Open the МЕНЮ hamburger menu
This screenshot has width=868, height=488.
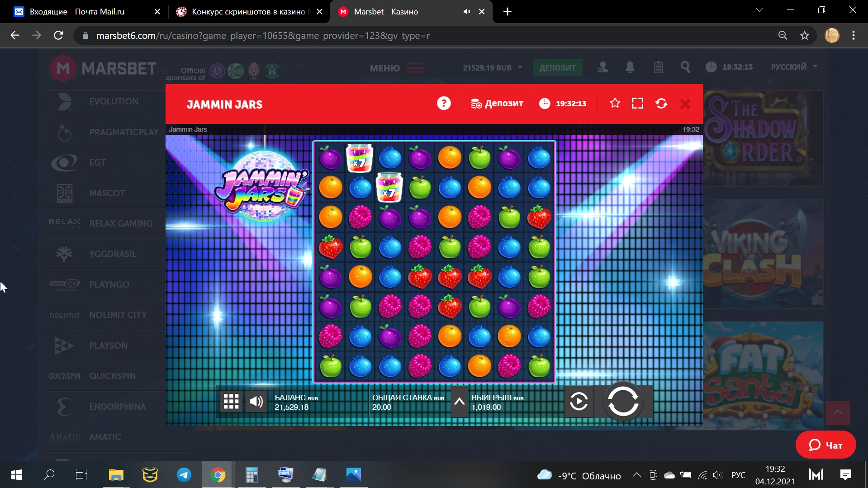point(396,68)
